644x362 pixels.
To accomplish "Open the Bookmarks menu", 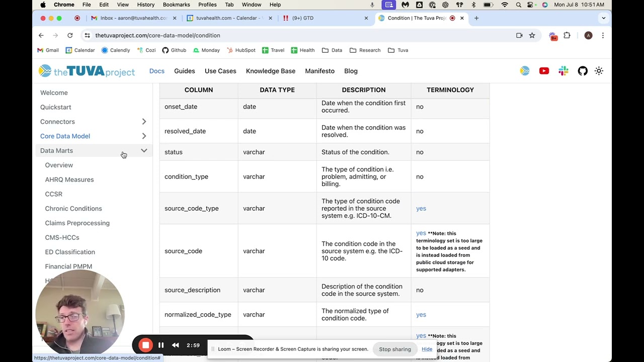I will tap(176, 5).
